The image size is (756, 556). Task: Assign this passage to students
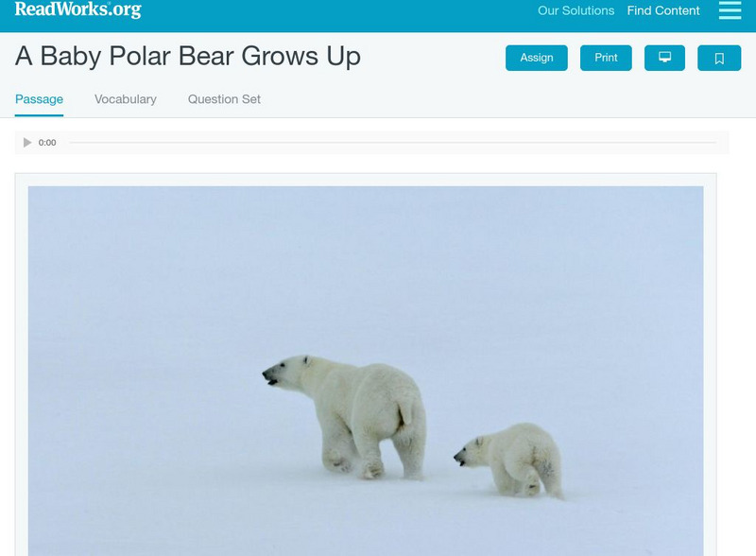coord(536,58)
